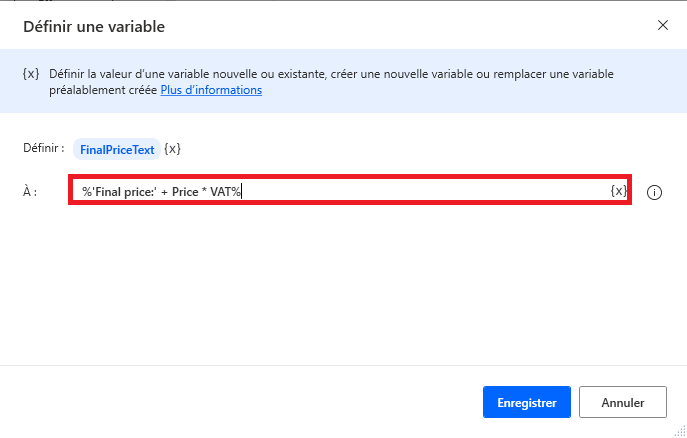Image resolution: width=687 pixels, height=438 pixels.
Task: Click the À : label
Action: [30, 191]
